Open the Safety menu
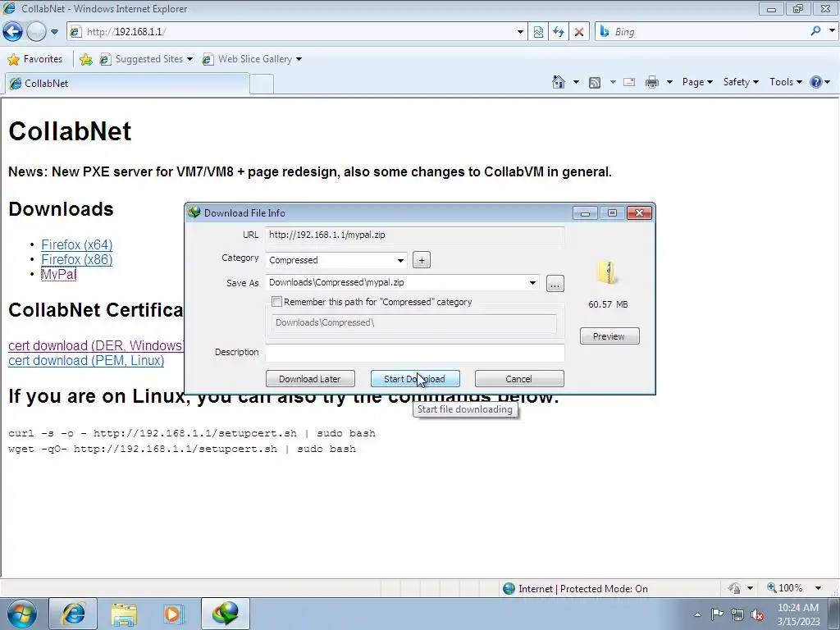 pyautogui.click(x=741, y=82)
